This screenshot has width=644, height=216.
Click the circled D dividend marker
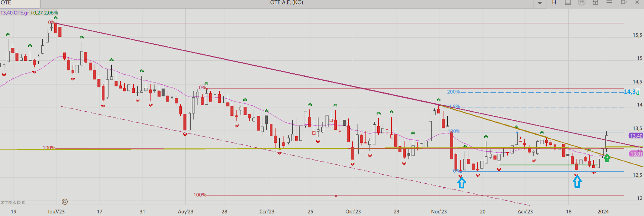coord(65,202)
